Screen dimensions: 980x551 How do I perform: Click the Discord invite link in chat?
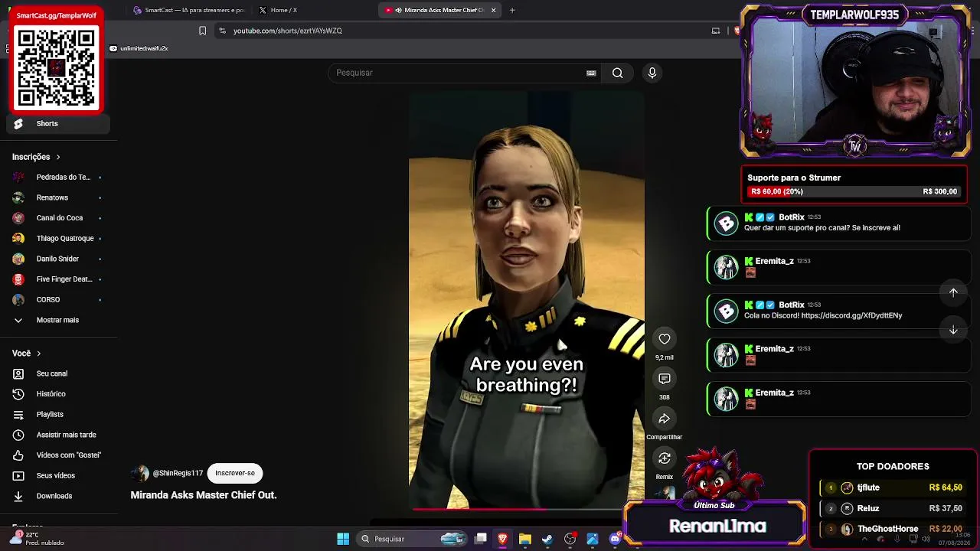tap(851, 315)
